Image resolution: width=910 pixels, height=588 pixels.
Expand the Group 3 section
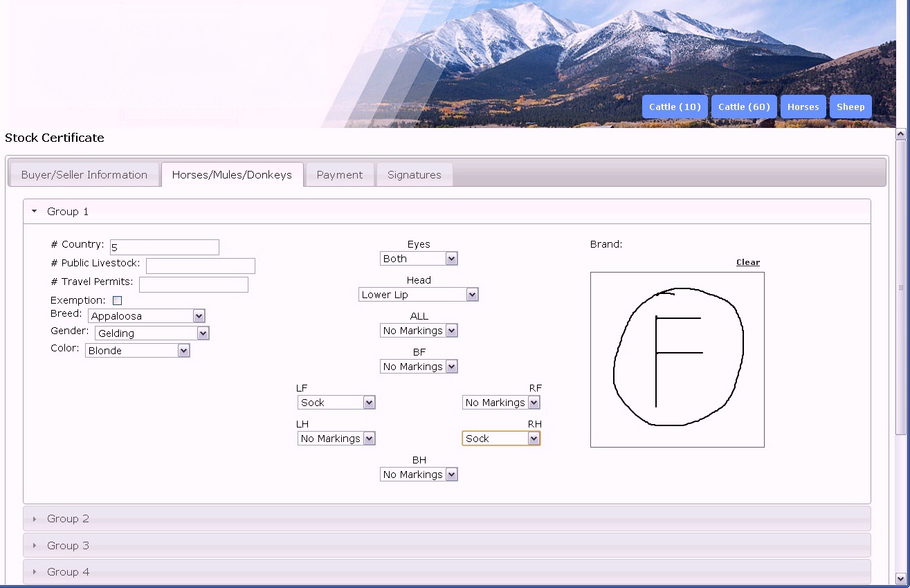click(68, 546)
